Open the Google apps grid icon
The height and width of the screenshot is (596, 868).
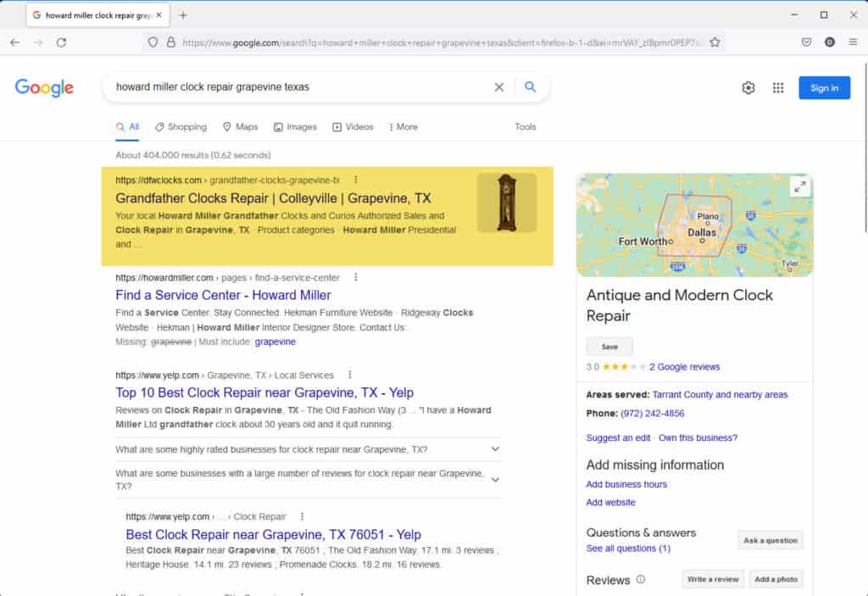point(778,87)
